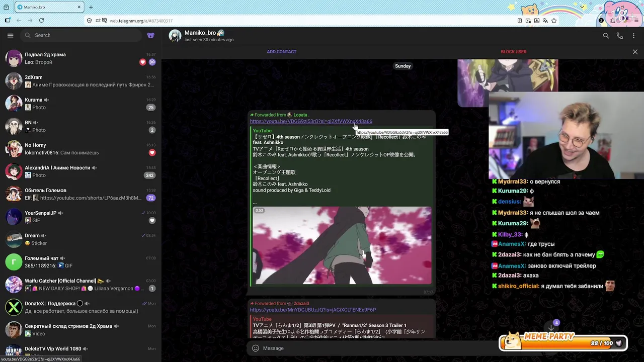The height and width of the screenshot is (362, 644).
Task: Click the mention @ badge on Подвал 2д храма
Action: [152, 62]
